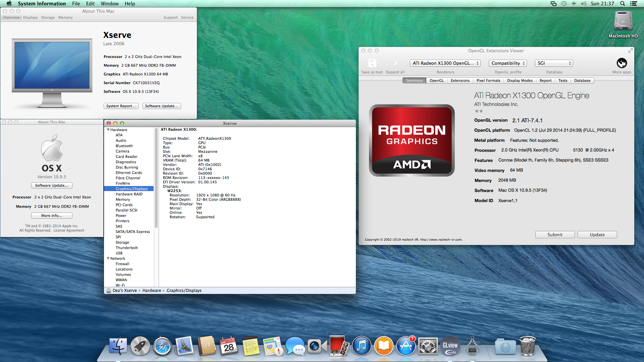The width and height of the screenshot is (644, 362).
Task: Switch to Tests tab
Action: pyautogui.click(x=563, y=80)
